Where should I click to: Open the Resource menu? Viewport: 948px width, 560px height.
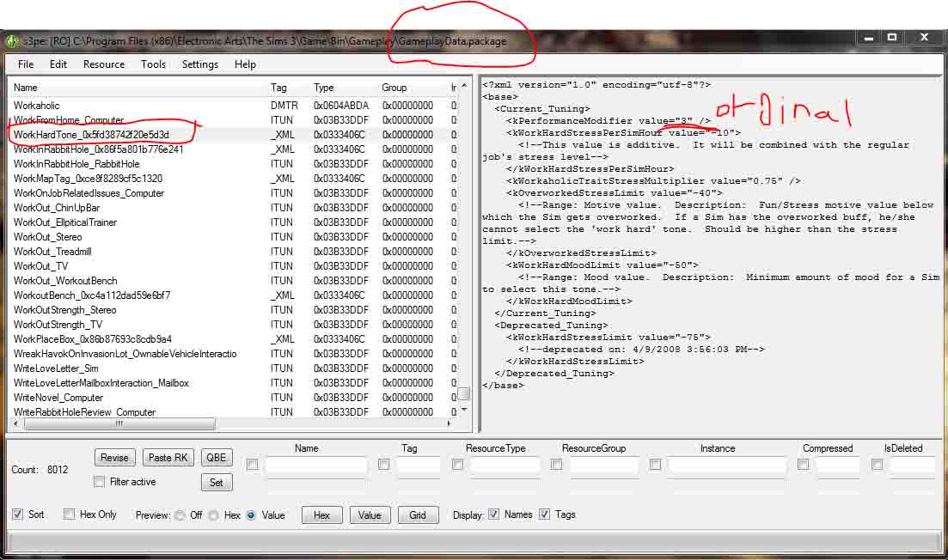point(104,64)
